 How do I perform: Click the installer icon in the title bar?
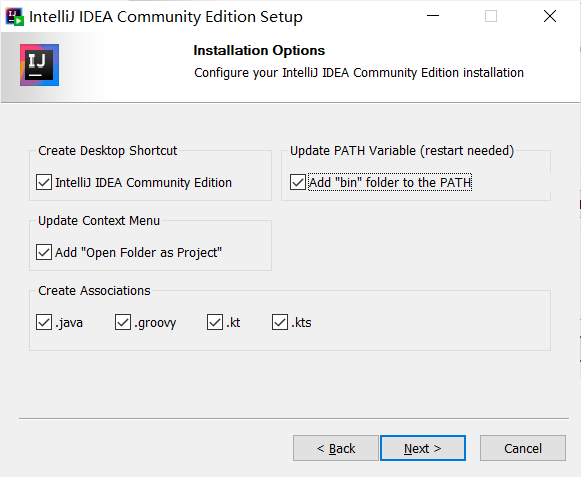(x=15, y=17)
